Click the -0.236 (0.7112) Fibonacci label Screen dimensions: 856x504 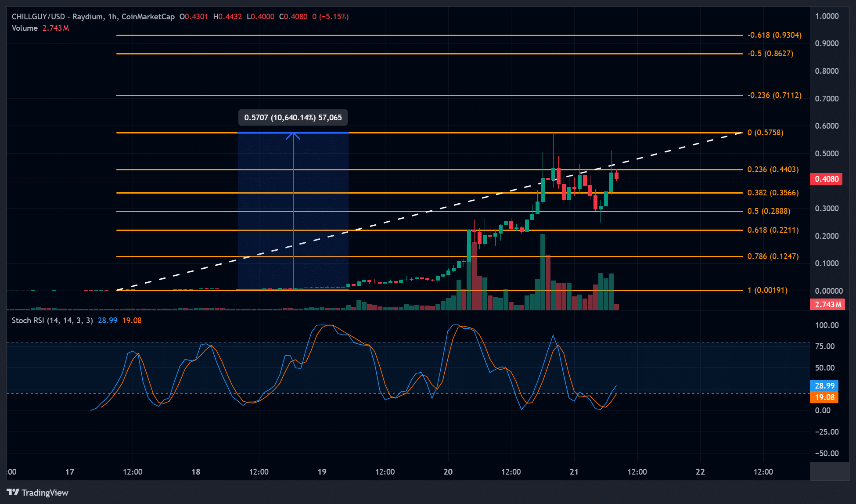[x=775, y=95]
